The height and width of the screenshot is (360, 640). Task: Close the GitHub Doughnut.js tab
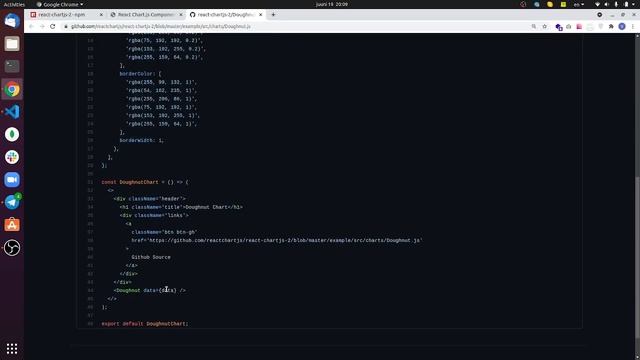click(260, 15)
